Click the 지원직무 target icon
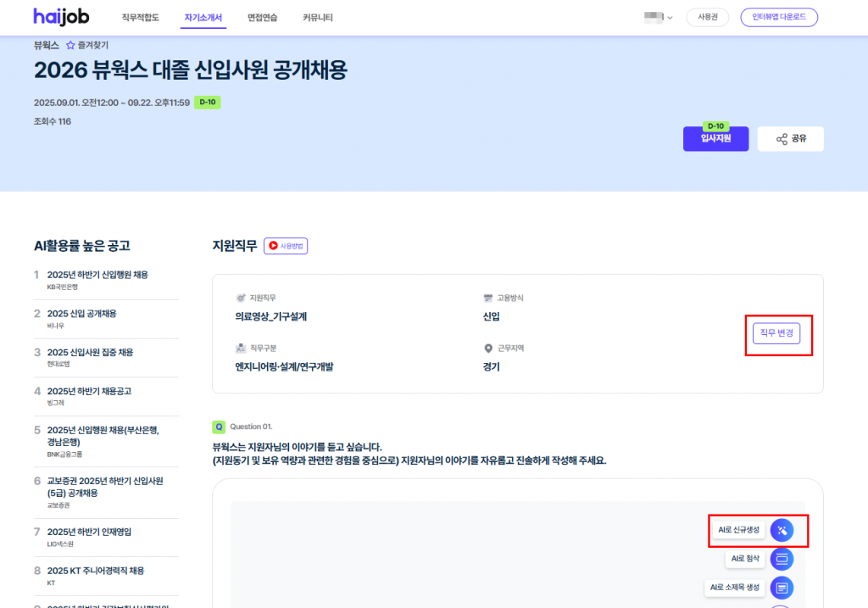Viewport: 868px width, 608px height. (x=240, y=298)
